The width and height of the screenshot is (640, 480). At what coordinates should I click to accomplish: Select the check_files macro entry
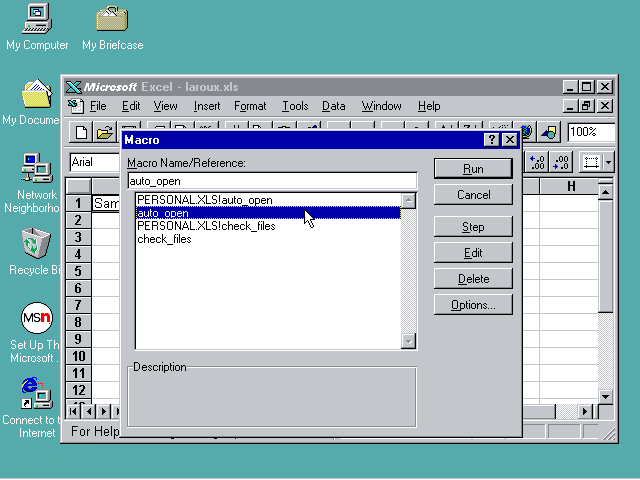(x=269, y=239)
